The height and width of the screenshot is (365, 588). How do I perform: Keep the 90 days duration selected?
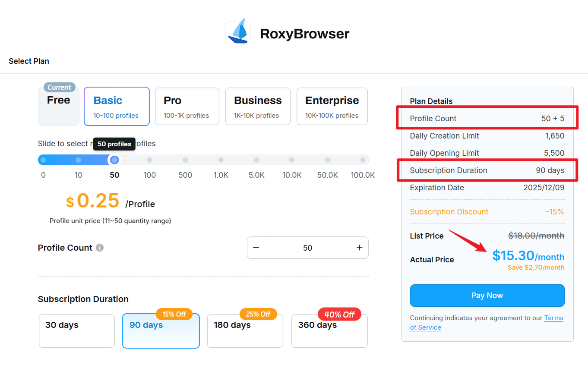point(161,331)
